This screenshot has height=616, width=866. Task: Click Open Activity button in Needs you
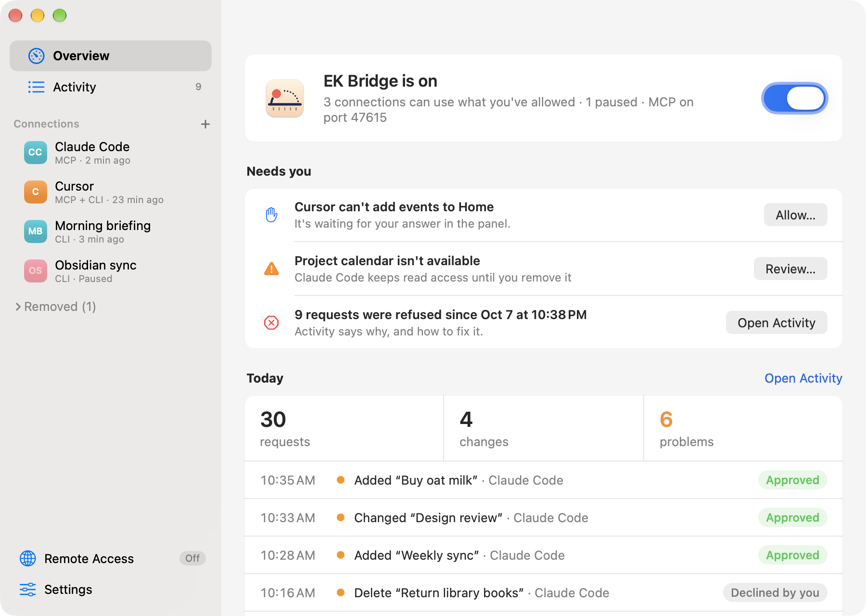point(777,322)
